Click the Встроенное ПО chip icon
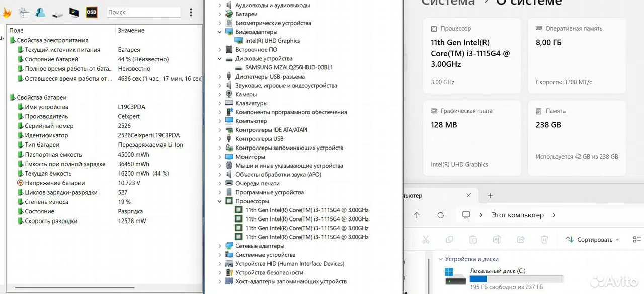 (229, 50)
